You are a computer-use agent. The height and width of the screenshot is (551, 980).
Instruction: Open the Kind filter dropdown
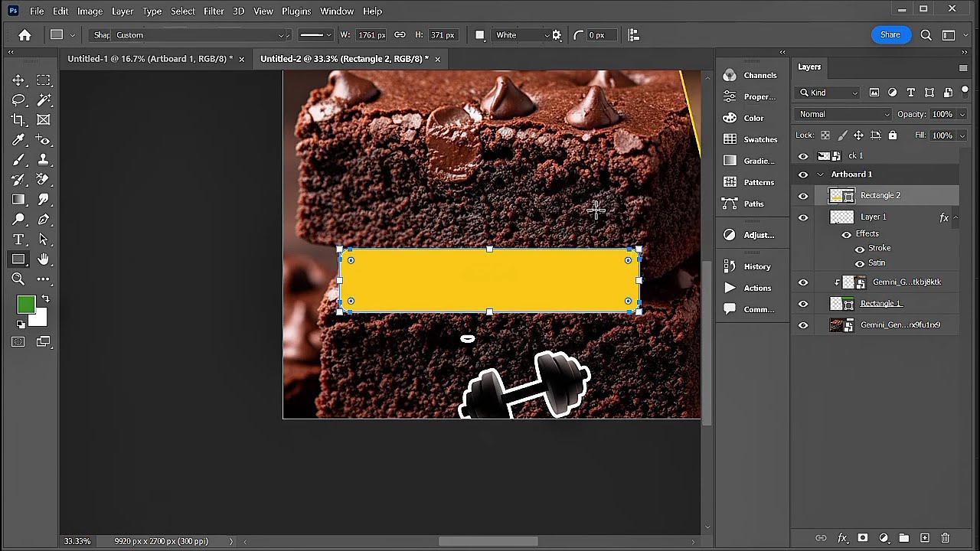828,93
